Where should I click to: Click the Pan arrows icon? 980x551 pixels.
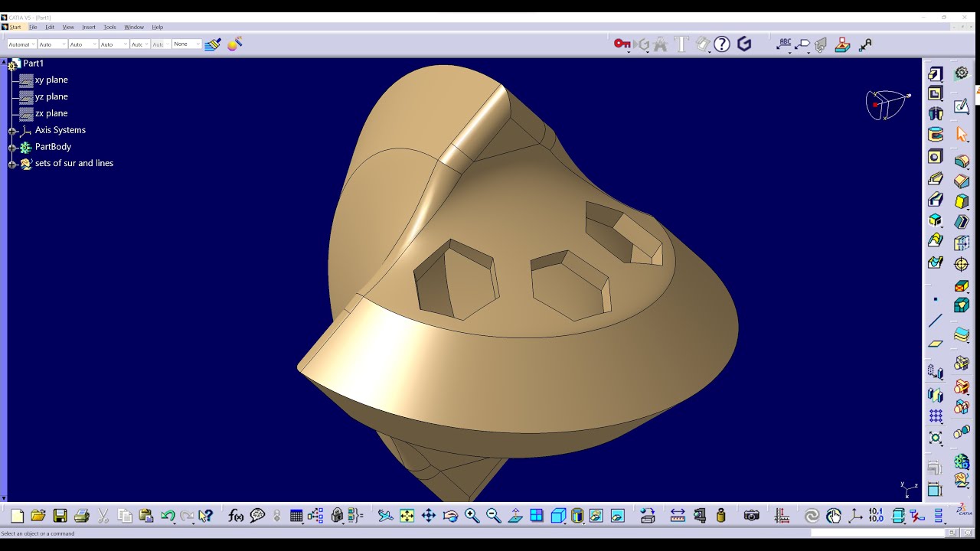click(429, 516)
